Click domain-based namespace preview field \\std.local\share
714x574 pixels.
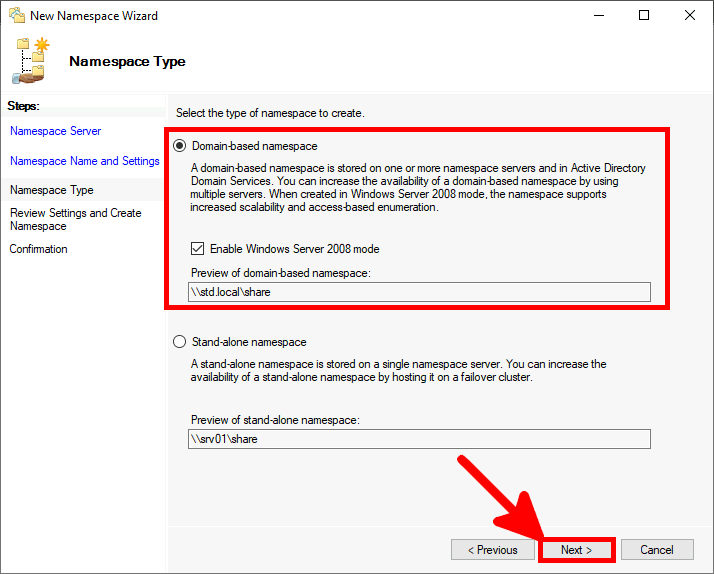[x=419, y=292]
